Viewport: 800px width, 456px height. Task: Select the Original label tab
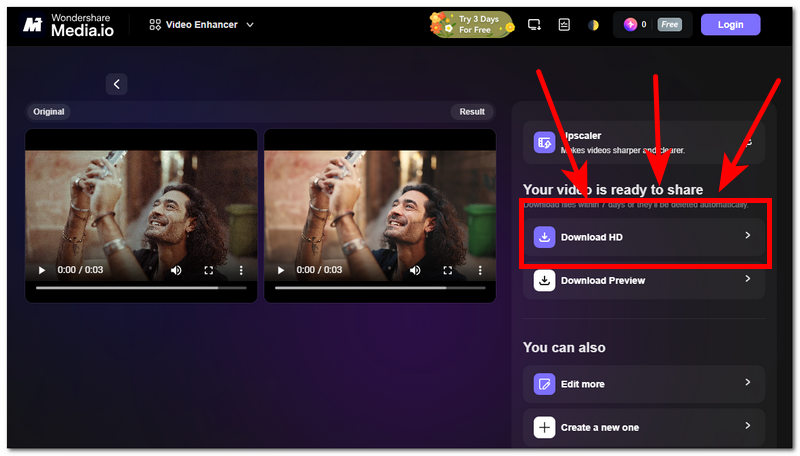[49, 112]
